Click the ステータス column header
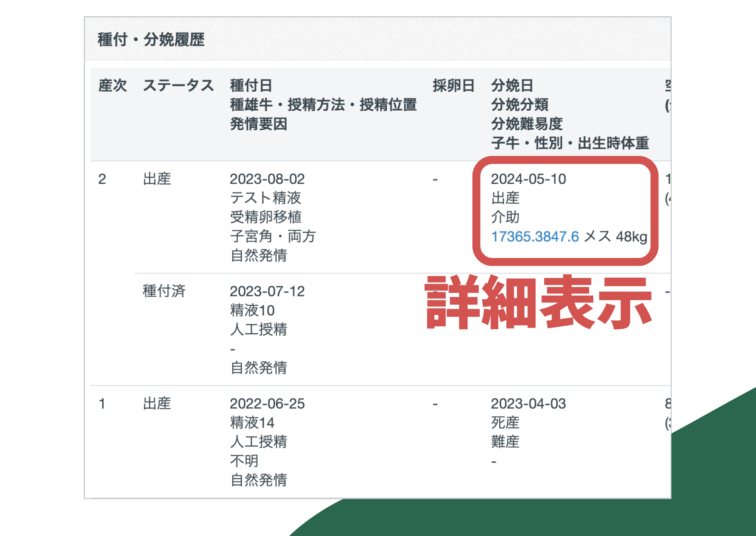The height and width of the screenshot is (536, 756). (x=178, y=85)
